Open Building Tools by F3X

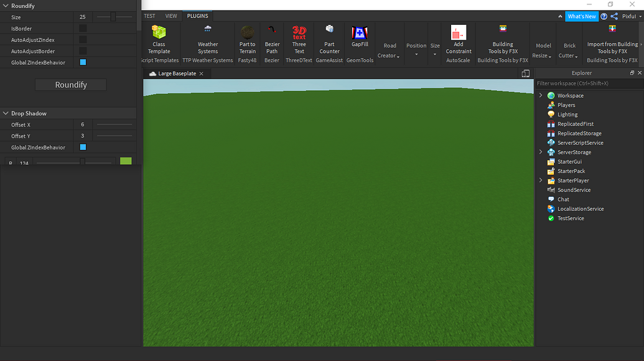click(x=503, y=39)
